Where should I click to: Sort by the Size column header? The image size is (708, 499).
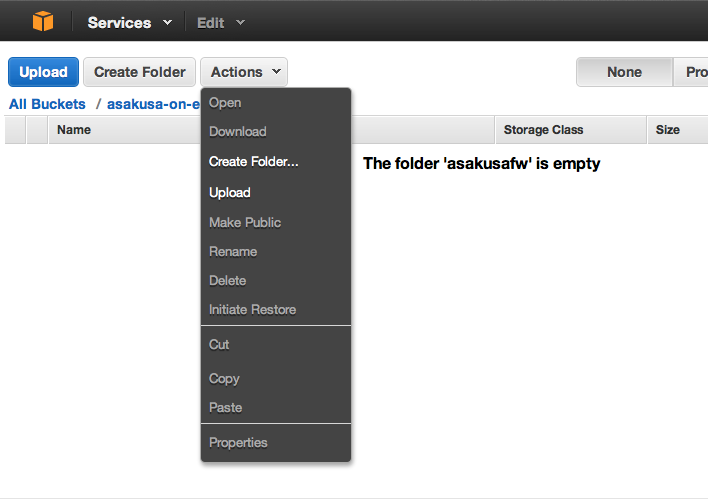coord(667,130)
